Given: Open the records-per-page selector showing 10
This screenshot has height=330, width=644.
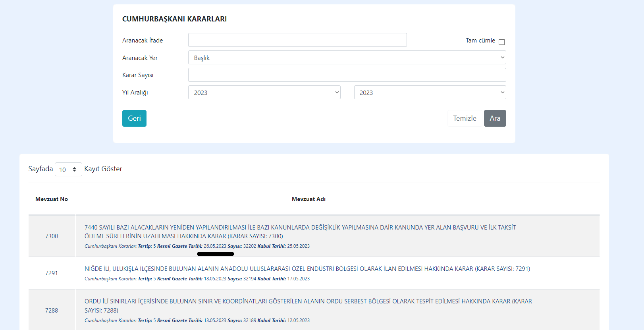Looking at the screenshot, I should pyautogui.click(x=68, y=170).
